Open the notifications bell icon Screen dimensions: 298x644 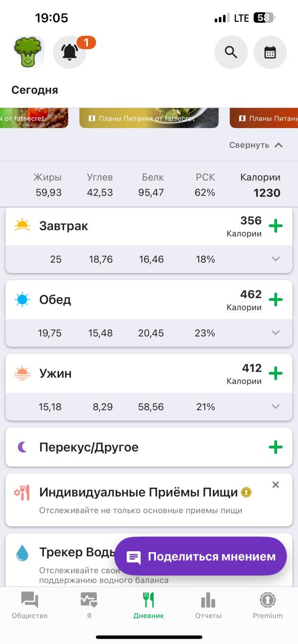[70, 52]
